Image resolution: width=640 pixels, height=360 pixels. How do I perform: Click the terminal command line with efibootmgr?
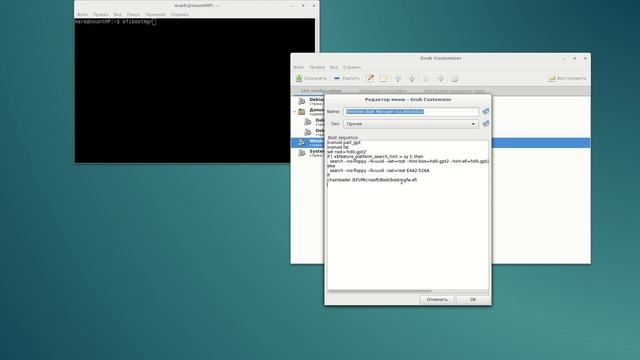click(x=116, y=22)
